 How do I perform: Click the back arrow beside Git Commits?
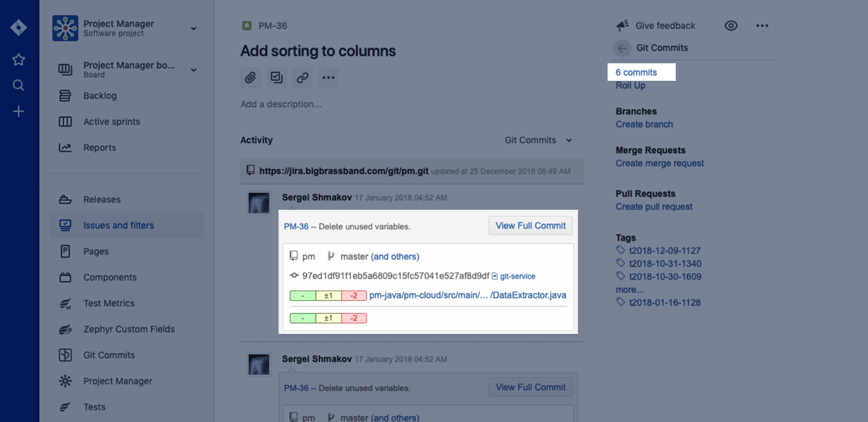pos(623,48)
